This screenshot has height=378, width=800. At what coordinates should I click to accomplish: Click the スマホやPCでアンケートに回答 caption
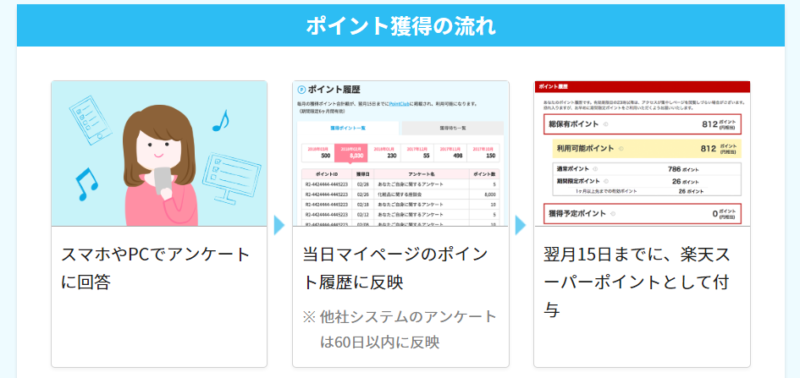(x=156, y=268)
